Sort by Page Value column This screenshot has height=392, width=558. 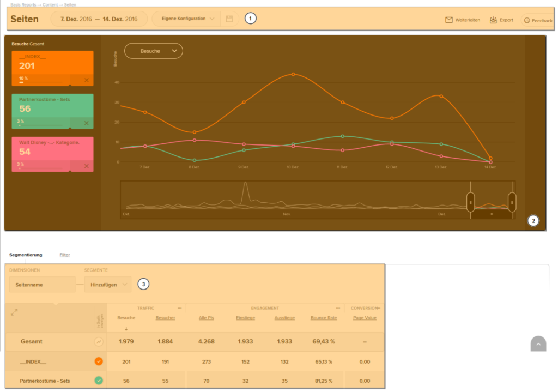coord(365,318)
